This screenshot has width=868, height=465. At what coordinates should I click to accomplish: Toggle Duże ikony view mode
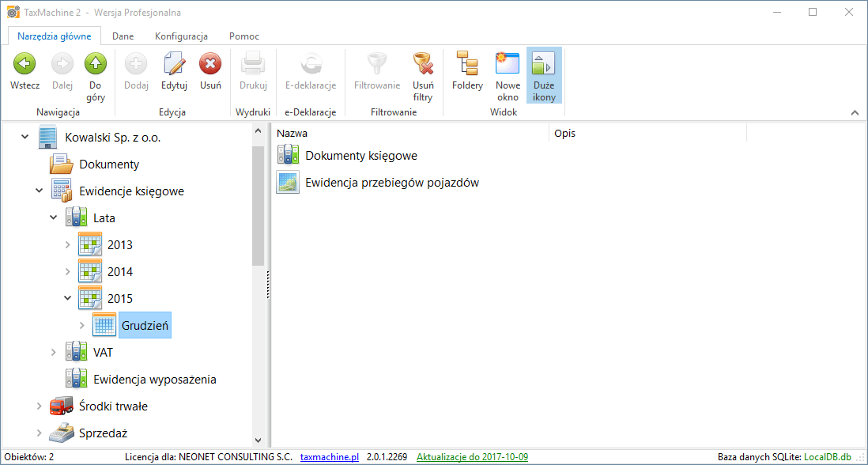coord(544,65)
